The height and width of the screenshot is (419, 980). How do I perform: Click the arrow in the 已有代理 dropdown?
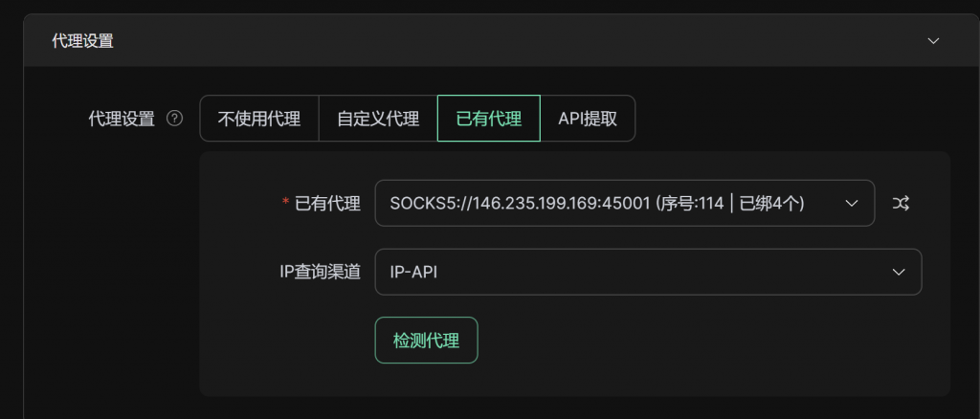coord(852,203)
